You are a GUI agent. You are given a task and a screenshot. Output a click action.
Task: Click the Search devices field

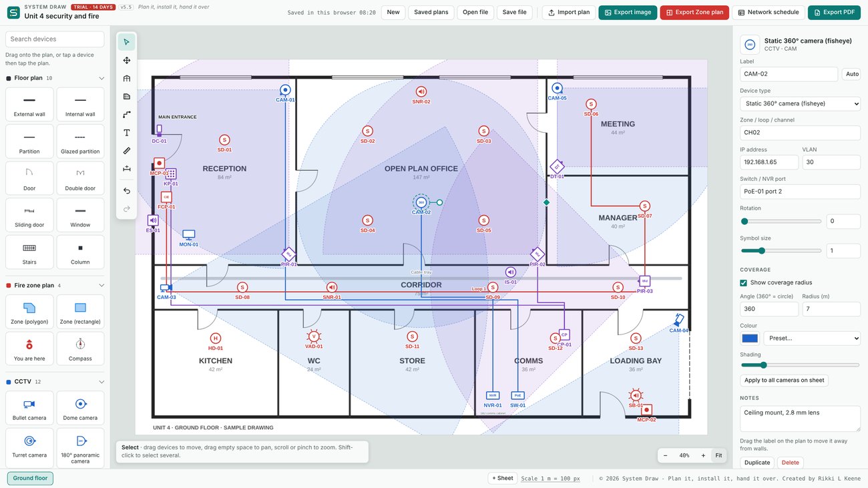click(55, 39)
